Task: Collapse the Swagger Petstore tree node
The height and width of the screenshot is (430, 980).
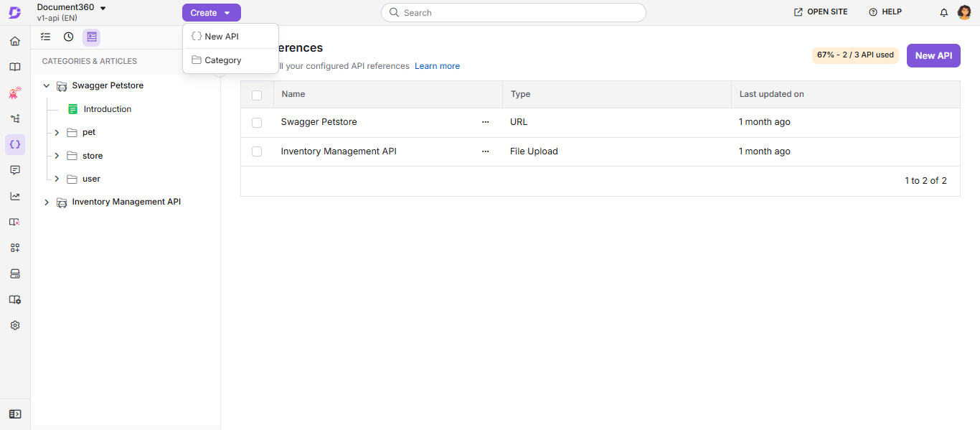Action: 47,85
